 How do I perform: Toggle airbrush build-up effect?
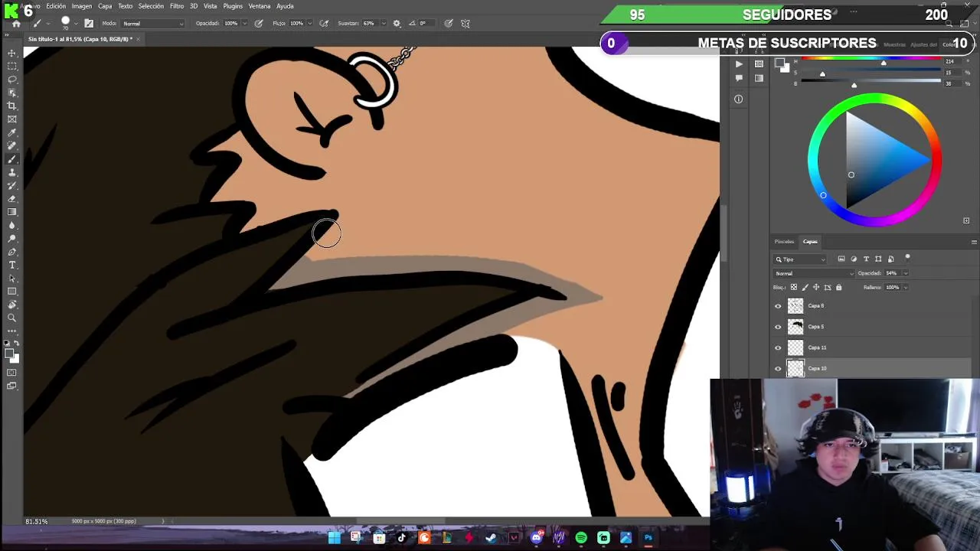coord(324,23)
